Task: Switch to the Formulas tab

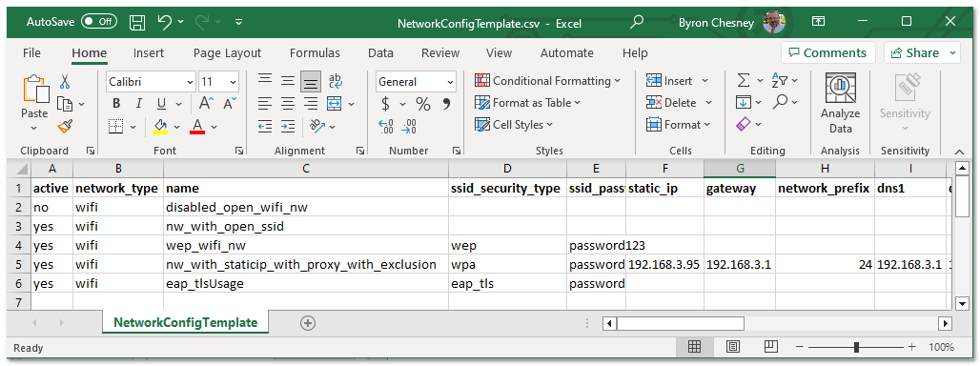Action: pyautogui.click(x=315, y=53)
